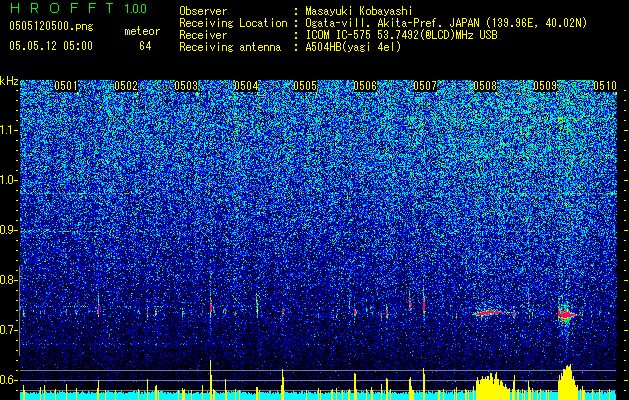The width and height of the screenshot is (629, 400).
Task: Click the 0506 time marker
Action: (x=365, y=86)
